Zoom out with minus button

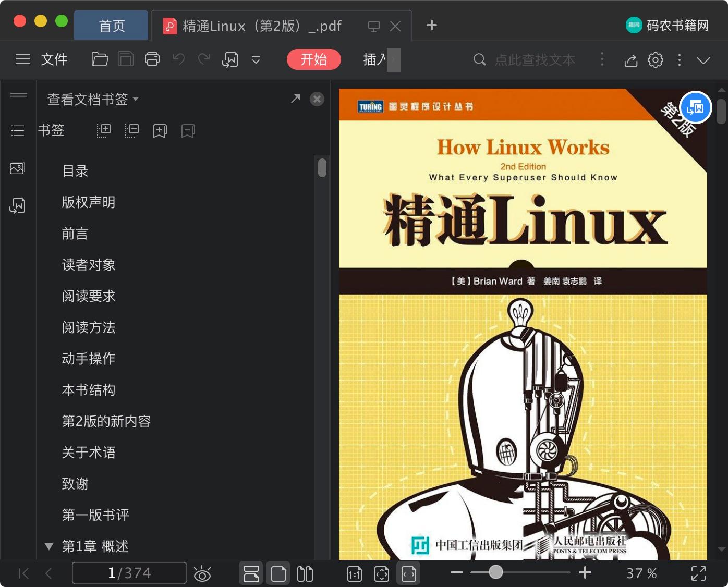pyautogui.click(x=457, y=572)
